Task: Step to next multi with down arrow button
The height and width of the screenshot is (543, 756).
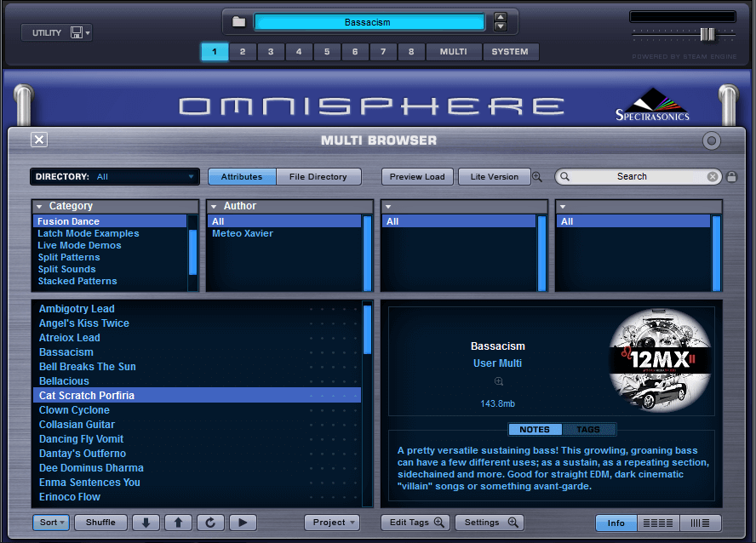Action: (x=146, y=523)
